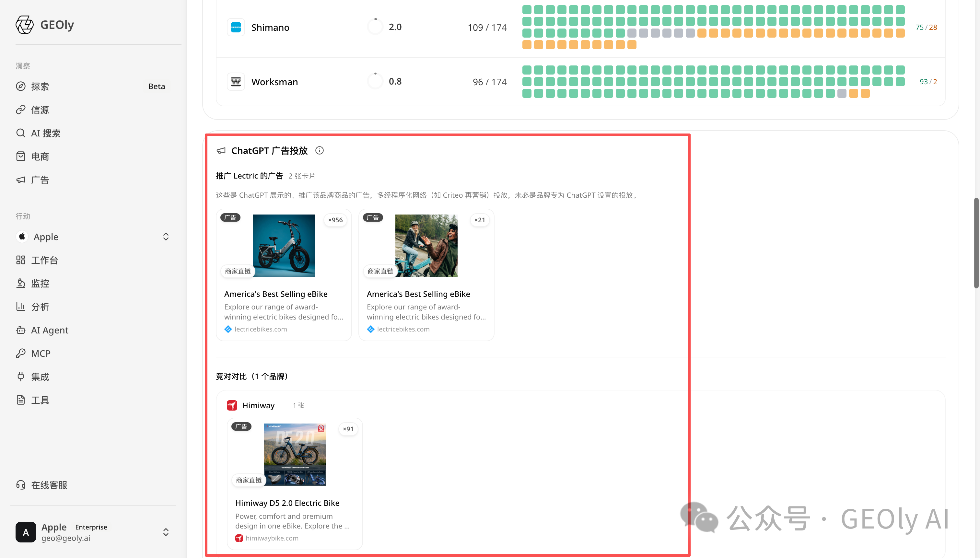
Task: Click the GEOly logo icon
Action: 25,25
